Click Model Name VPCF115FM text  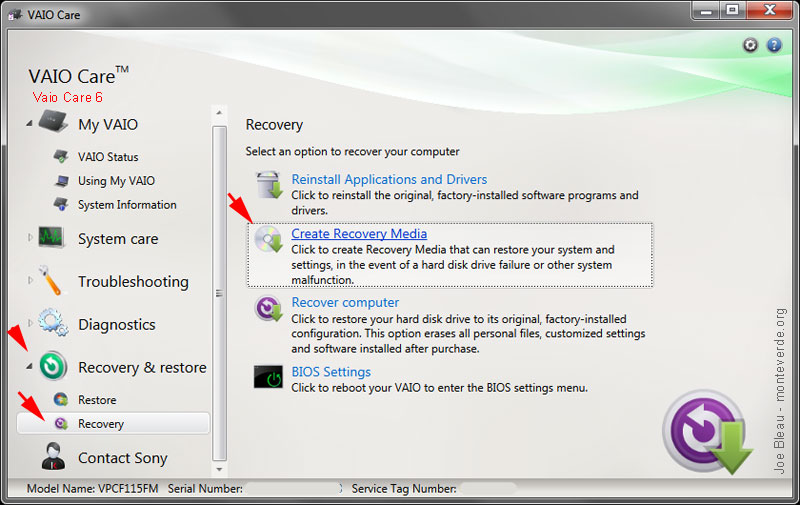pos(92,489)
